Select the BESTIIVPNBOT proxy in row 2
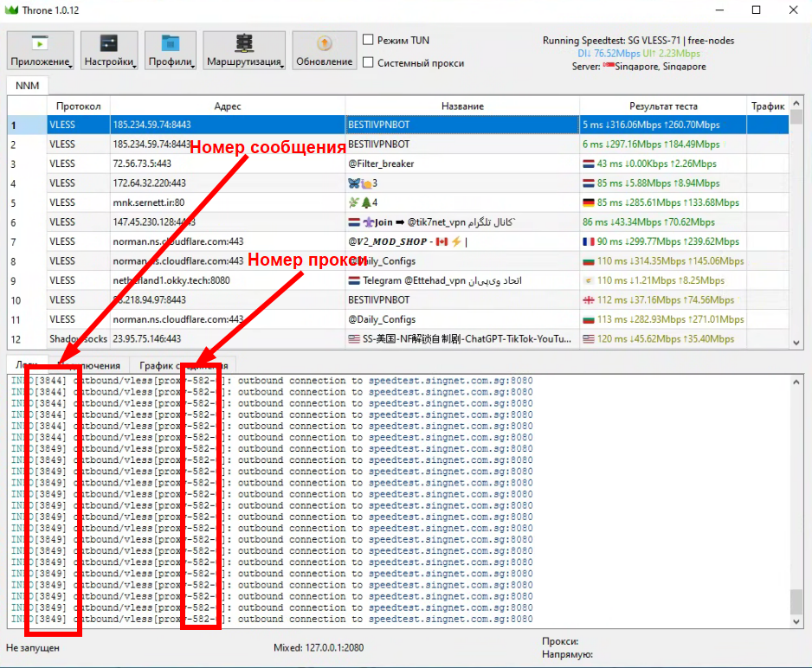The image size is (812, 668). (378, 145)
